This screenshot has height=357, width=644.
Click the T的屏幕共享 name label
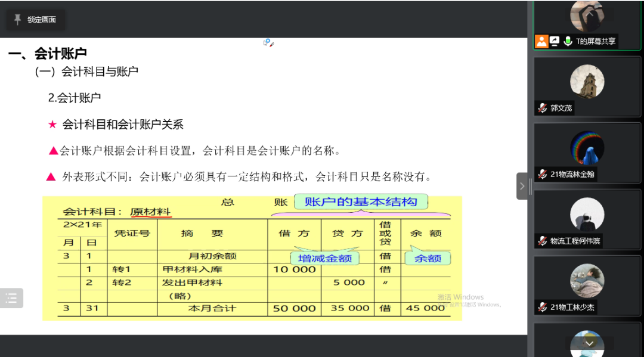click(595, 41)
